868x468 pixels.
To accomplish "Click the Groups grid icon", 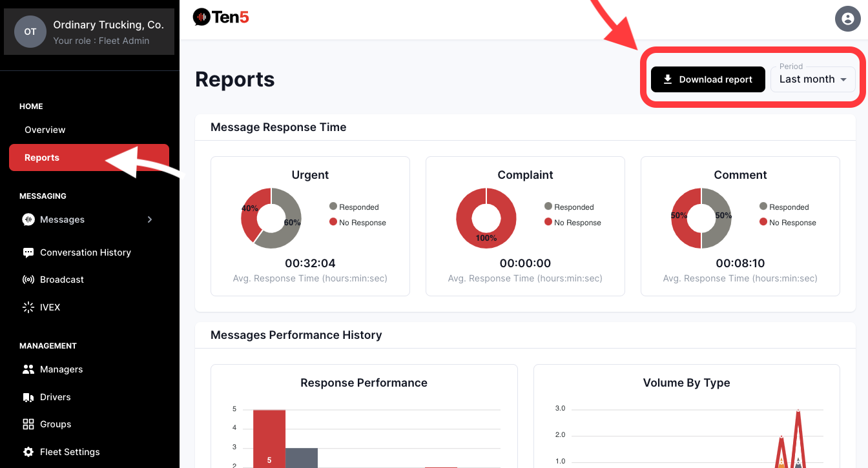I will tap(28, 424).
